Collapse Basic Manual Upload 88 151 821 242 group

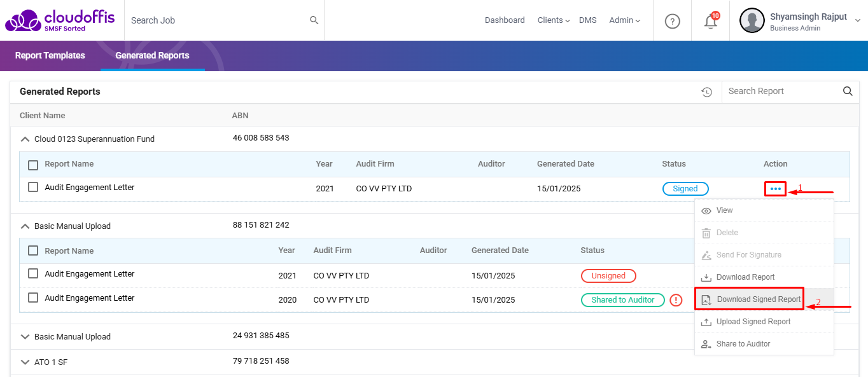click(25, 226)
